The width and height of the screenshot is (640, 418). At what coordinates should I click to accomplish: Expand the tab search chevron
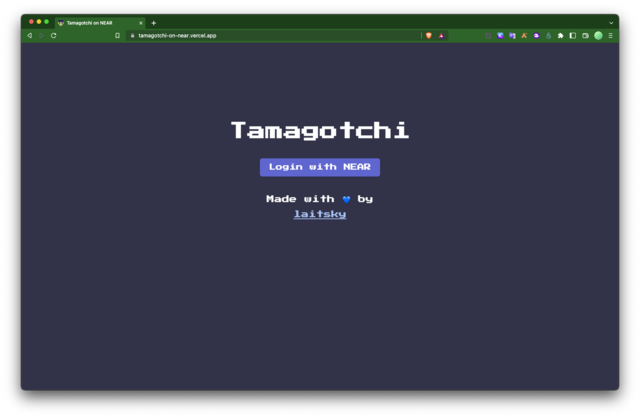(611, 23)
